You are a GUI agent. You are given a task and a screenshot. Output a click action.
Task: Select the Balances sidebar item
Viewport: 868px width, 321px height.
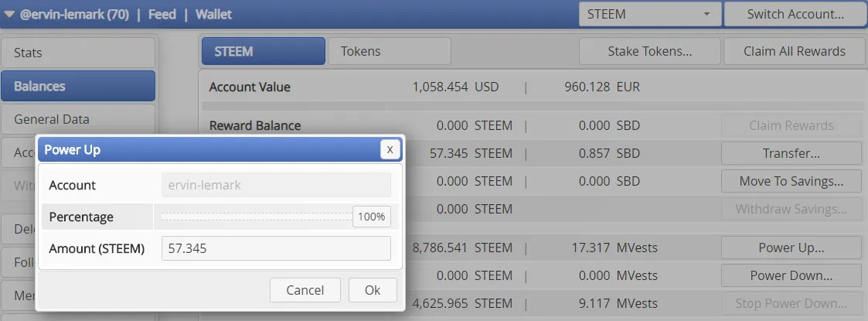[x=78, y=86]
